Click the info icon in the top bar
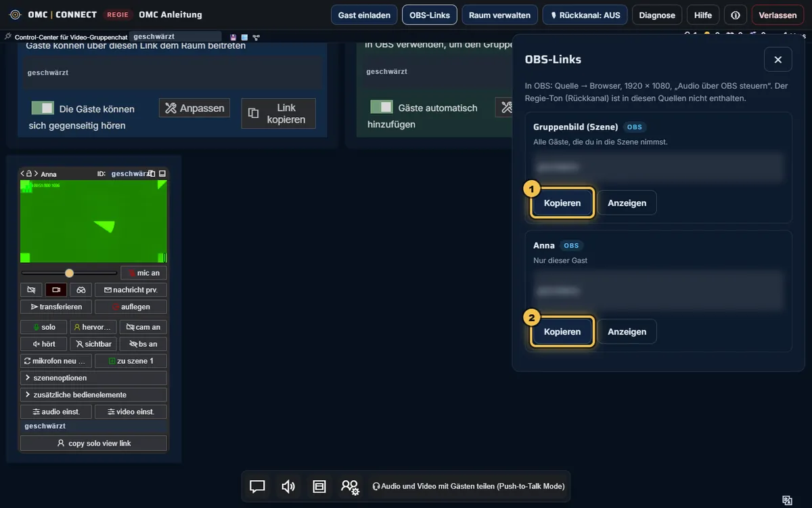Viewport: 812px width, 508px height. 736,15
